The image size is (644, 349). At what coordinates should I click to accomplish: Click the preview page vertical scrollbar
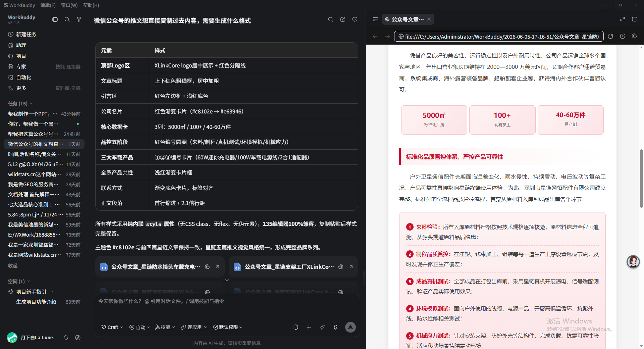(x=641, y=178)
